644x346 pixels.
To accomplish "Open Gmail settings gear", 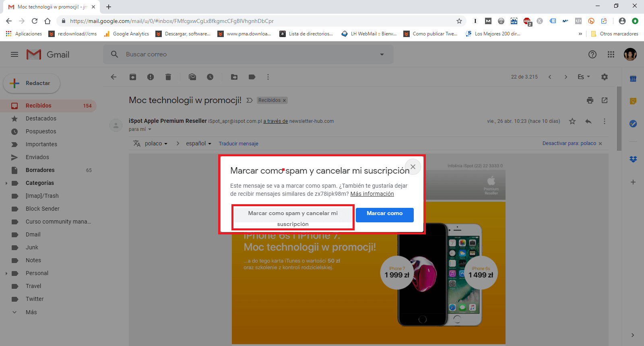I will click(605, 77).
